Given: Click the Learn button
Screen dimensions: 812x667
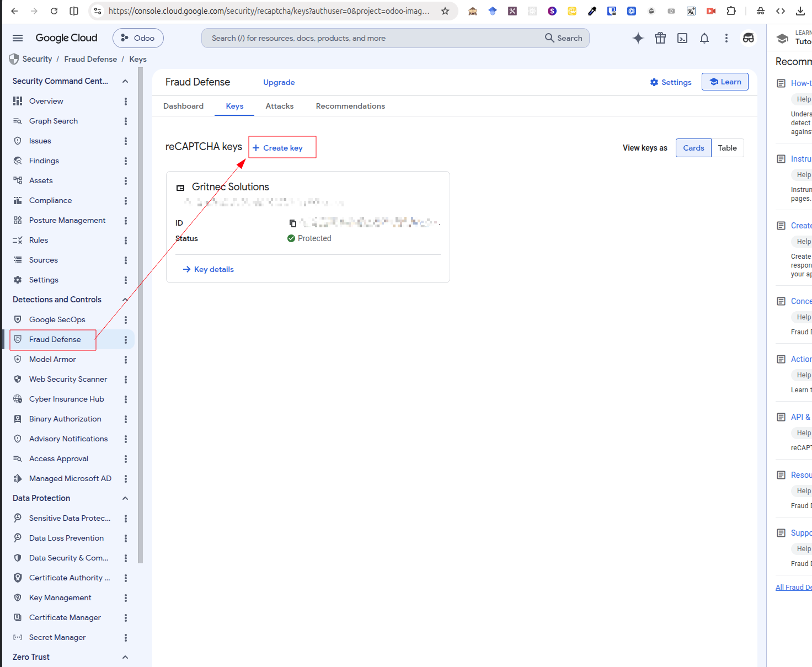Looking at the screenshot, I should [x=725, y=82].
